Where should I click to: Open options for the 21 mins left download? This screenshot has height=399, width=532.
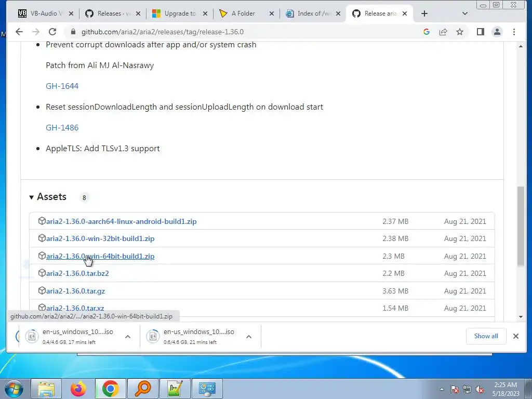(x=249, y=337)
